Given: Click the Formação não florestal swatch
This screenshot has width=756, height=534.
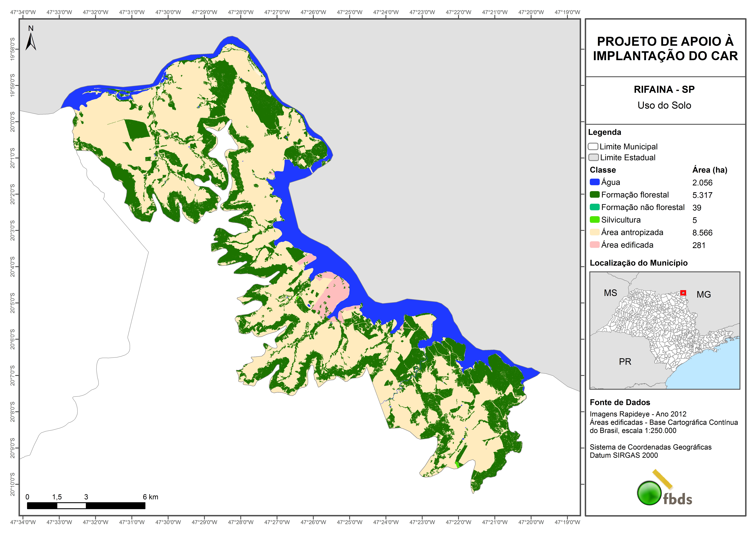Looking at the screenshot, I should pos(595,207).
